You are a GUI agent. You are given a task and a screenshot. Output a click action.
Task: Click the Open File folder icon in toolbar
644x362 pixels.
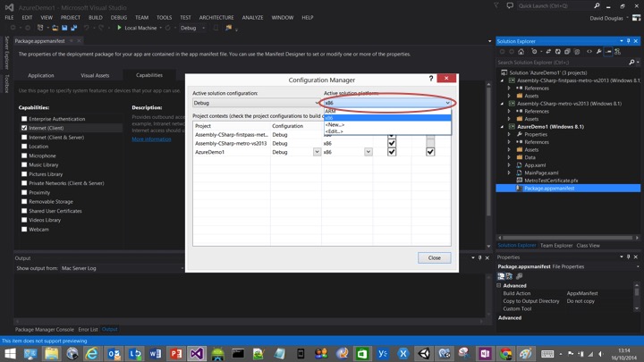(x=55, y=28)
